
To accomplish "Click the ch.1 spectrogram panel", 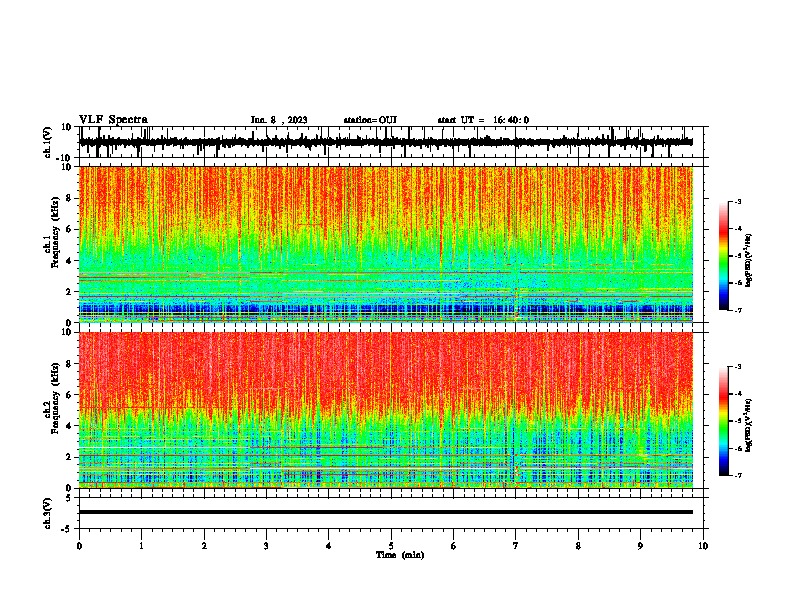I will 386,244.
